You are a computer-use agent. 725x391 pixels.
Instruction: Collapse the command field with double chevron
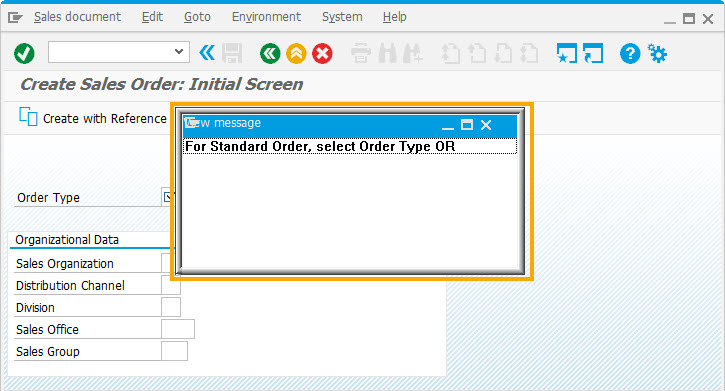pyautogui.click(x=207, y=53)
